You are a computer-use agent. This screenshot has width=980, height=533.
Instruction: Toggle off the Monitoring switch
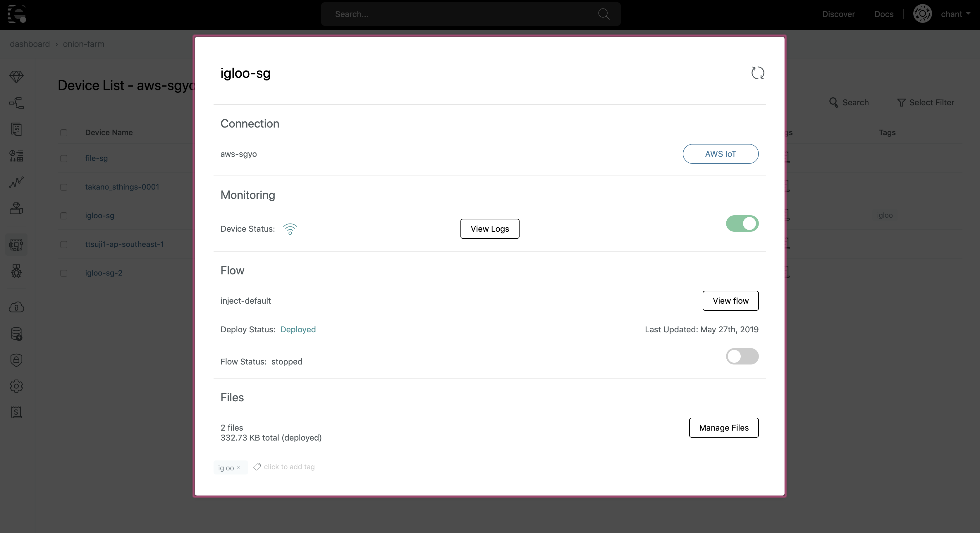742,224
